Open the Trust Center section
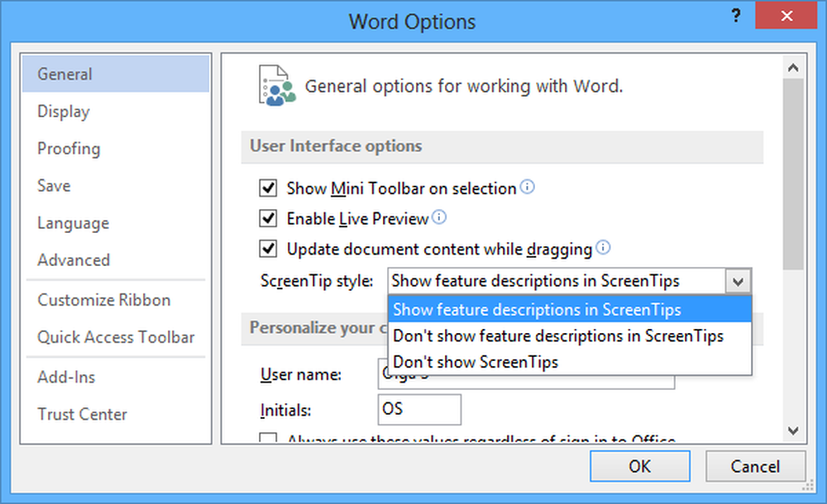Screen dimensions: 827x504 pyautogui.click(x=82, y=414)
